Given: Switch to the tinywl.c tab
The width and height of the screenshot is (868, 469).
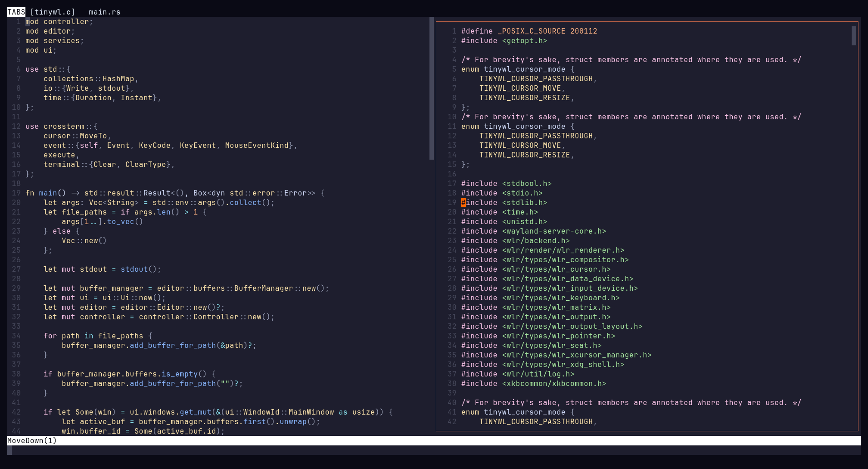Looking at the screenshot, I should [52, 12].
